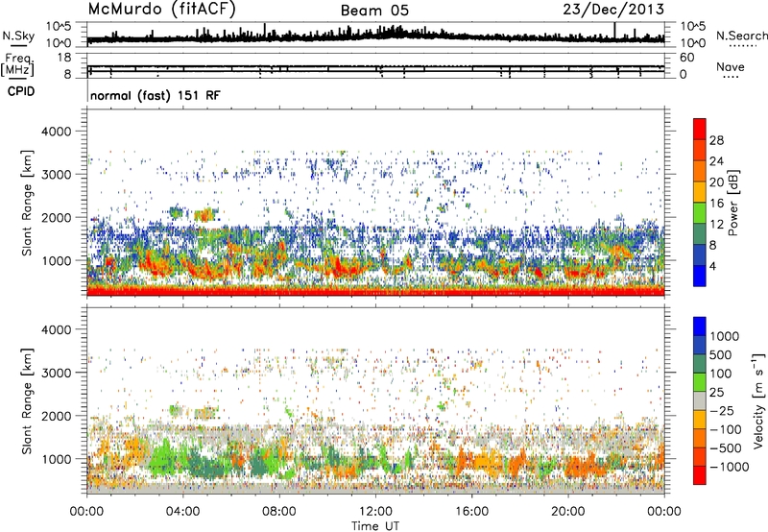Click the 12:00 time axis label
Screen dimensions: 768x532
click(x=375, y=512)
